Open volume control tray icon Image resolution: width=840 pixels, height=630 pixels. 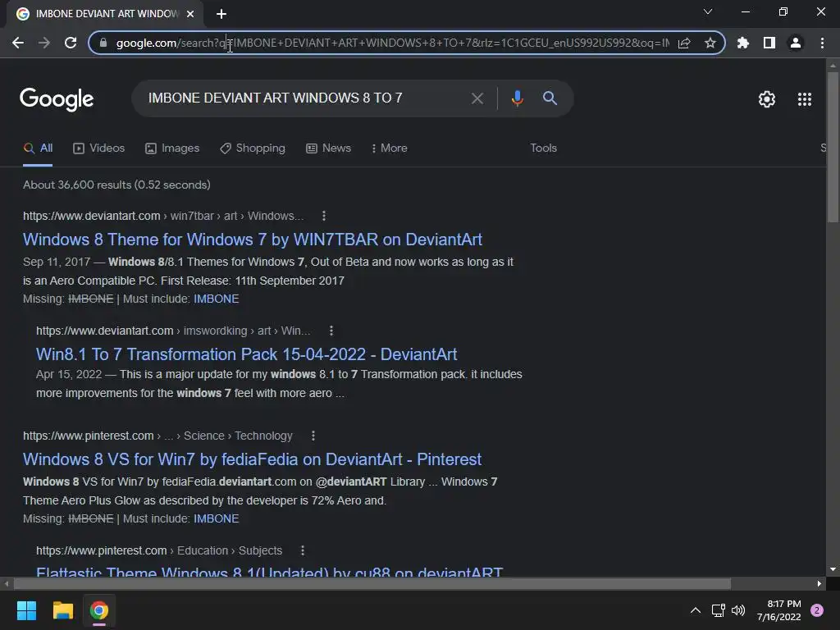click(x=739, y=610)
